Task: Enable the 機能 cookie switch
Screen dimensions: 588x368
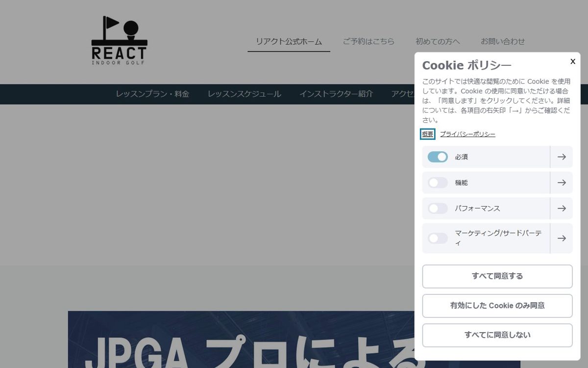Action: coord(438,183)
